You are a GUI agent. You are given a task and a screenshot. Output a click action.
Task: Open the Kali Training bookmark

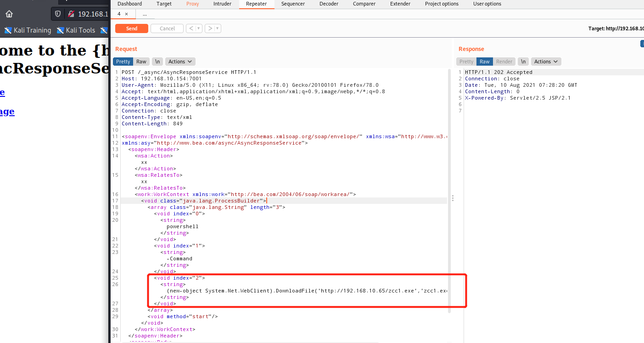28,30
